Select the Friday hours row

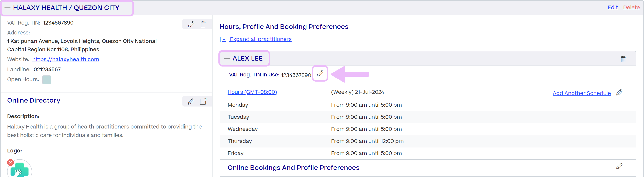coord(428,153)
